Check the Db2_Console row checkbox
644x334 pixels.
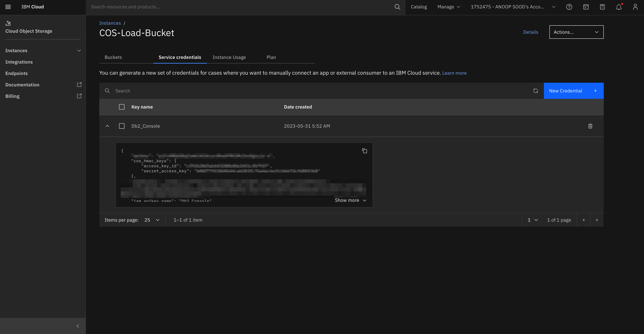pyautogui.click(x=122, y=126)
